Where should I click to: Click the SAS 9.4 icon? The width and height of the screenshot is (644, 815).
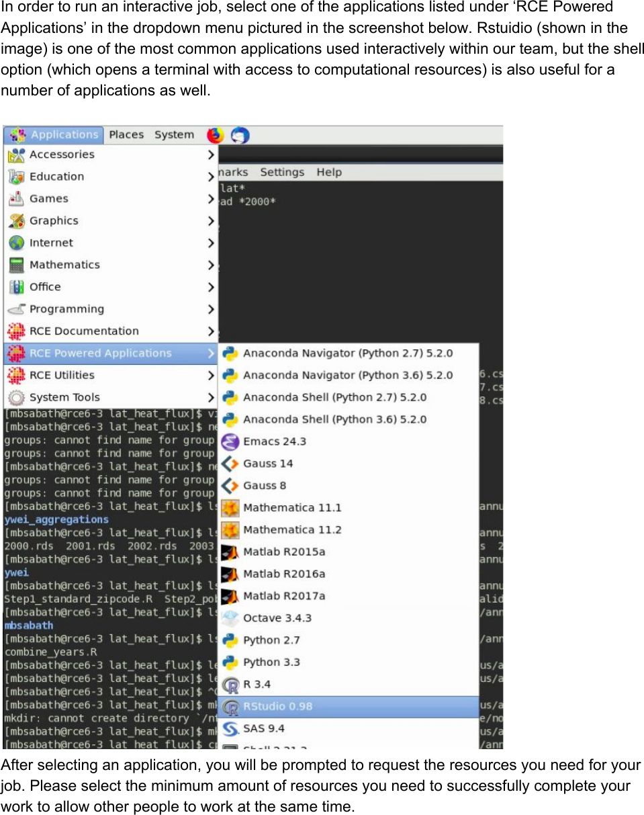tap(230, 729)
